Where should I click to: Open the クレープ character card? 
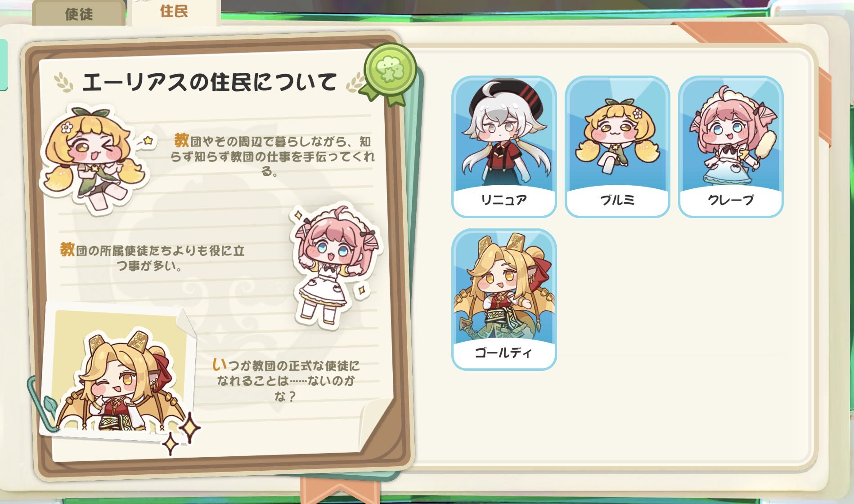click(x=731, y=147)
